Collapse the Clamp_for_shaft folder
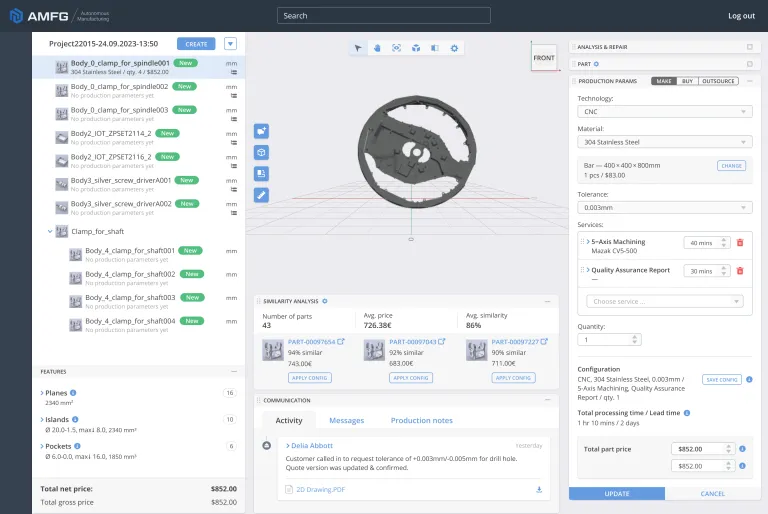 pos(50,231)
